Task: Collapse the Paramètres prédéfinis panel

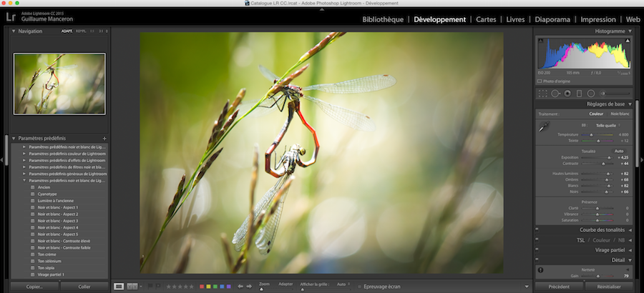Action: coord(14,139)
